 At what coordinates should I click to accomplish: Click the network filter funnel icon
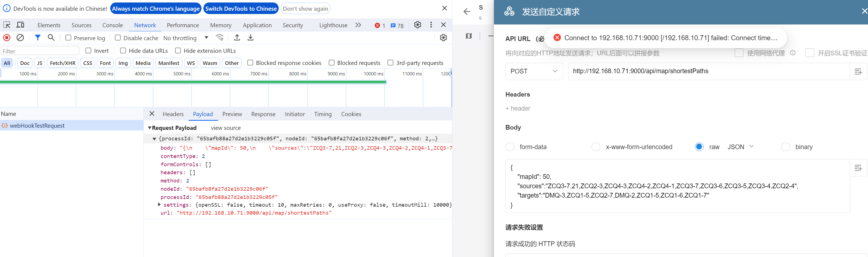(x=38, y=38)
